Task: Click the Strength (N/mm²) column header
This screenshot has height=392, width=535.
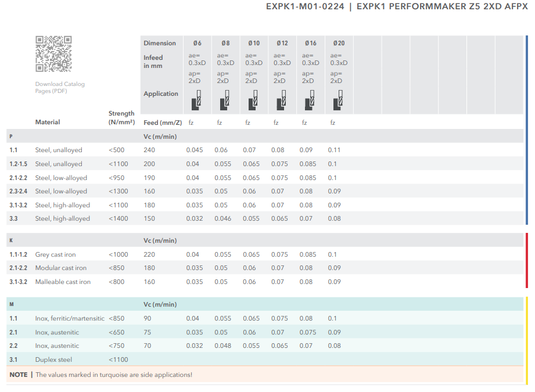Action: pyautogui.click(x=121, y=118)
